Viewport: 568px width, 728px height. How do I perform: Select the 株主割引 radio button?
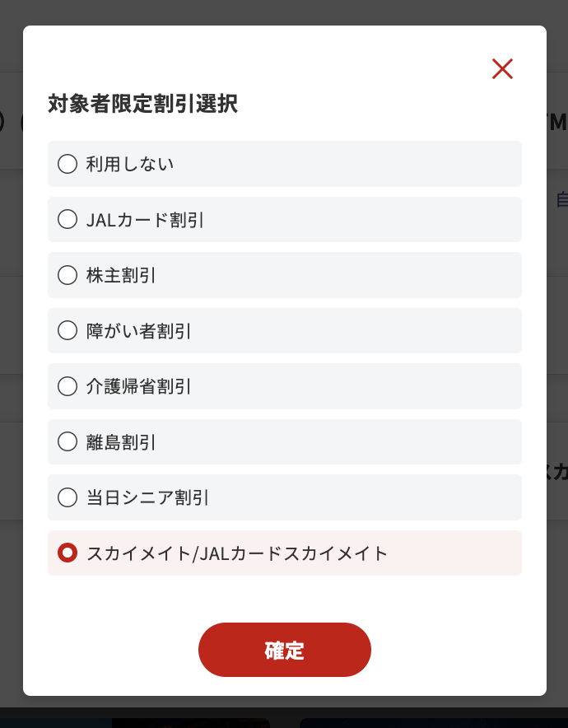(x=68, y=275)
